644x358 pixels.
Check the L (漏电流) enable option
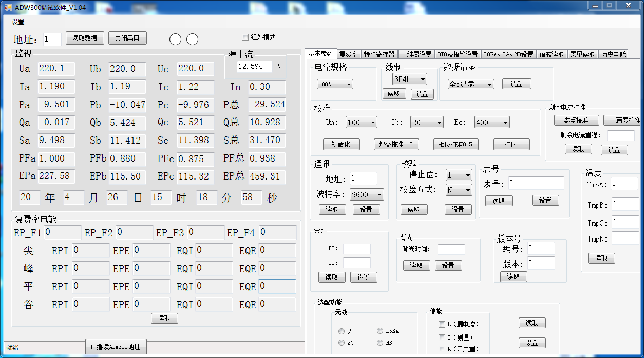coord(442,324)
